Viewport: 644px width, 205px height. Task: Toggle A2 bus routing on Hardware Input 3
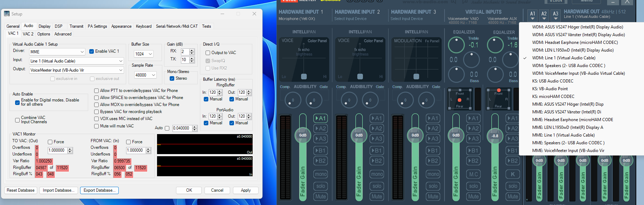click(433, 128)
